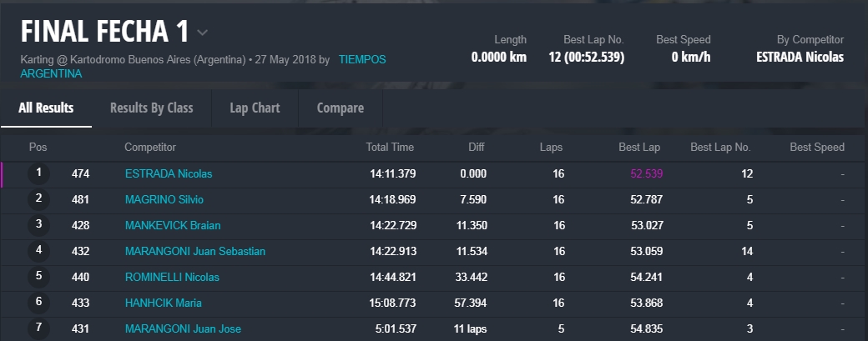Switch to the Results By Class tab

[151, 108]
